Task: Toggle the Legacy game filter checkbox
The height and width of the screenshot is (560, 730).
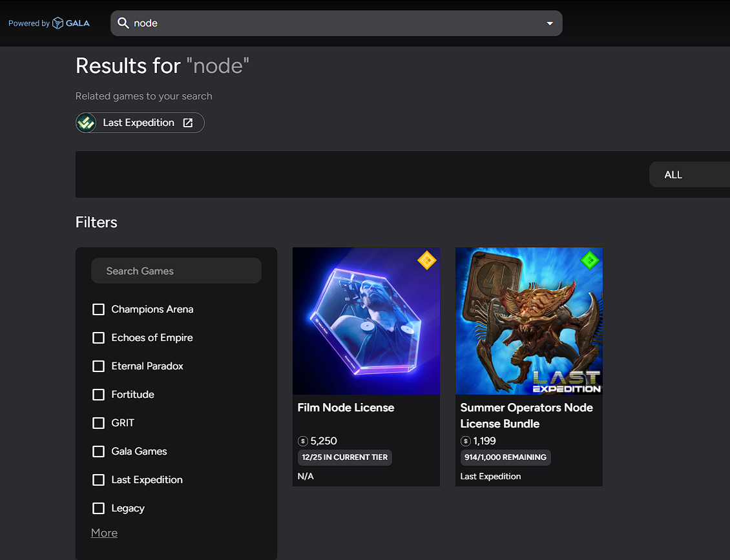Action: 98,508
